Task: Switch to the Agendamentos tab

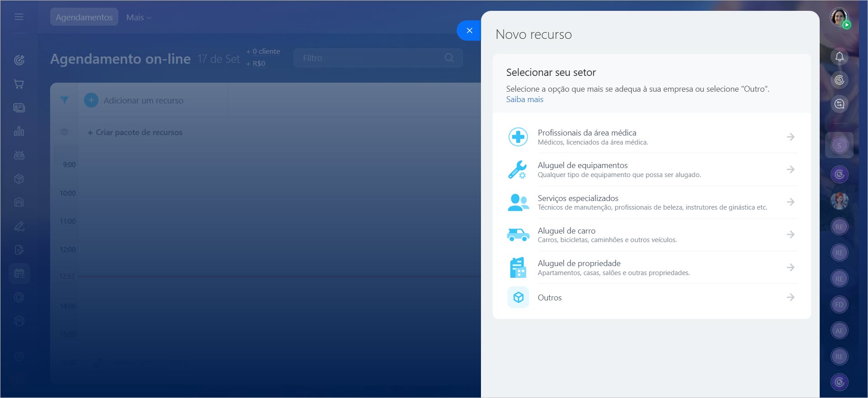Action: click(x=84, y=17)
